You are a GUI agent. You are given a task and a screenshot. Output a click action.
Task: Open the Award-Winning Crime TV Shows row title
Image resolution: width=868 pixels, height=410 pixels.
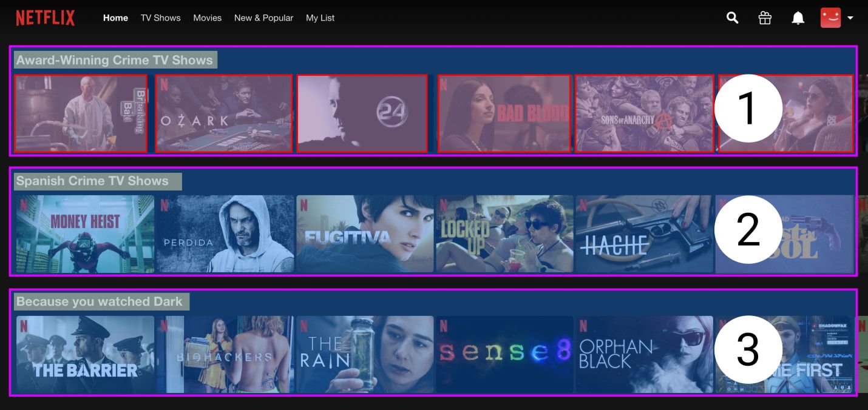coord(115,60)
